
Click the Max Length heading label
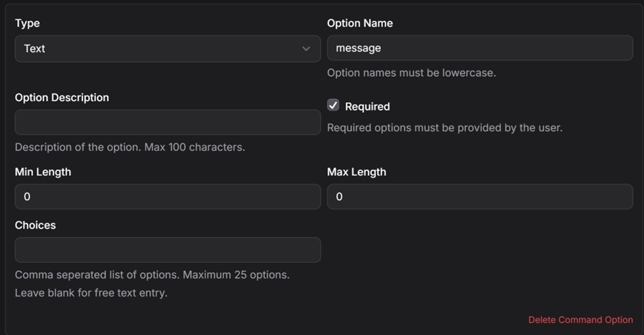pyautogui.click(x=356, y=172)
